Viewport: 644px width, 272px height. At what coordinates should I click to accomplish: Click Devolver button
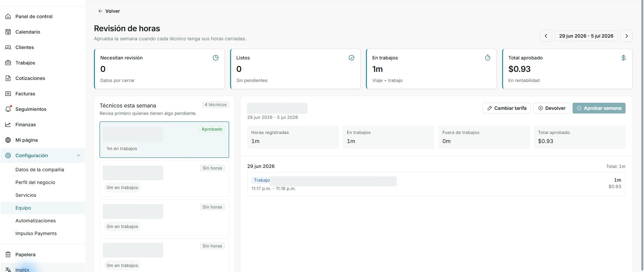coord(552,108)
